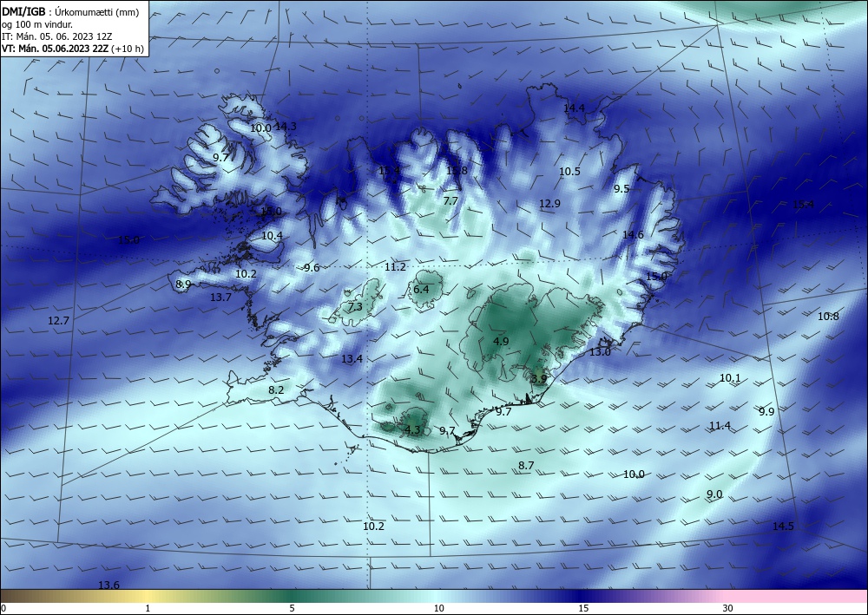Viewport: 868px width, 615px height.
Task: Click the 9.0 value label
Action: point(714,494)
